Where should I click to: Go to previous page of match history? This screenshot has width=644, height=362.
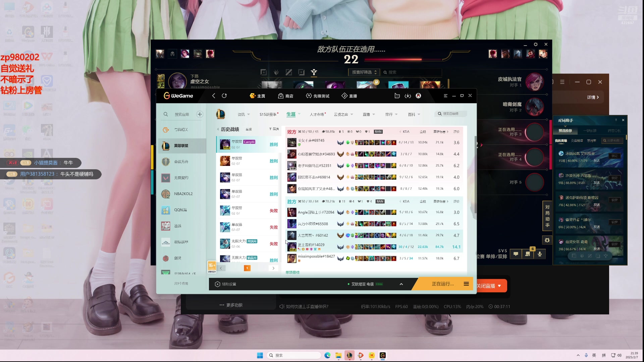click(221, 268)
